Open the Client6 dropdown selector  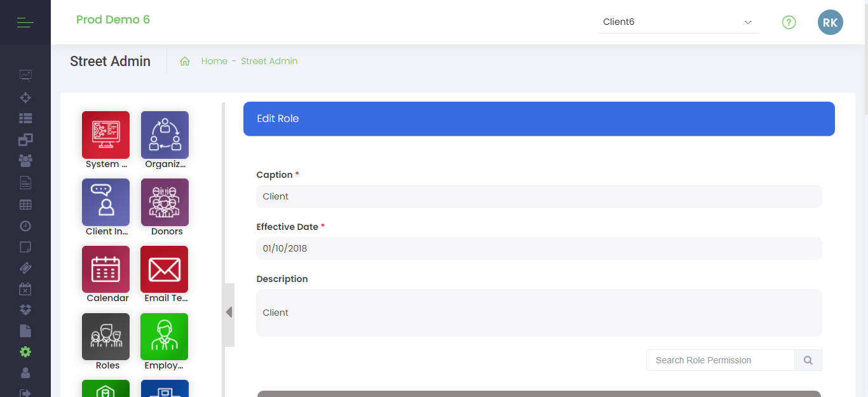coord(679,22)
